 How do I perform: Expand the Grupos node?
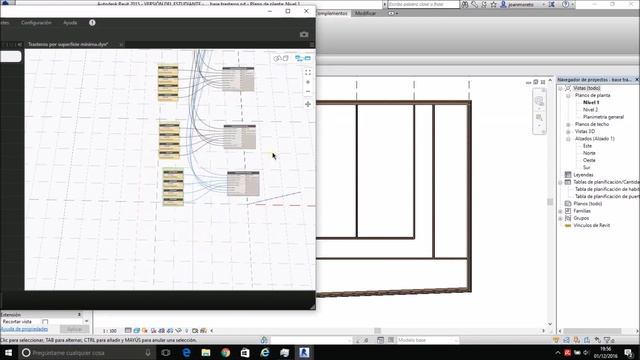(560, 218)
